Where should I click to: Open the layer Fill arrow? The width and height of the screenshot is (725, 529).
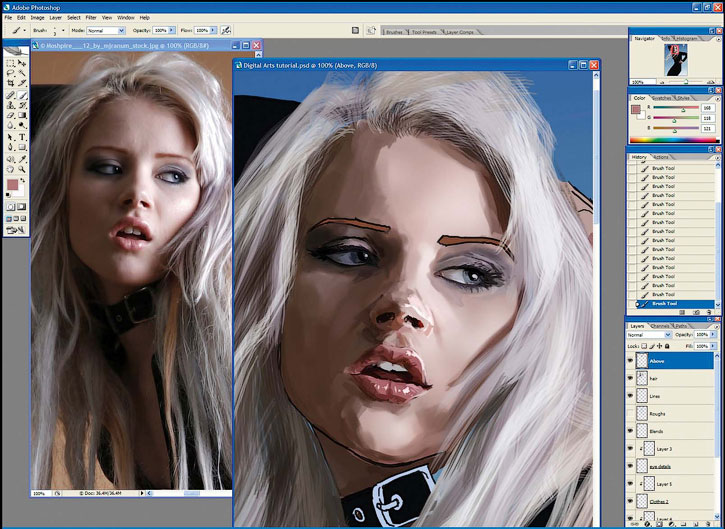pos(713,346)
